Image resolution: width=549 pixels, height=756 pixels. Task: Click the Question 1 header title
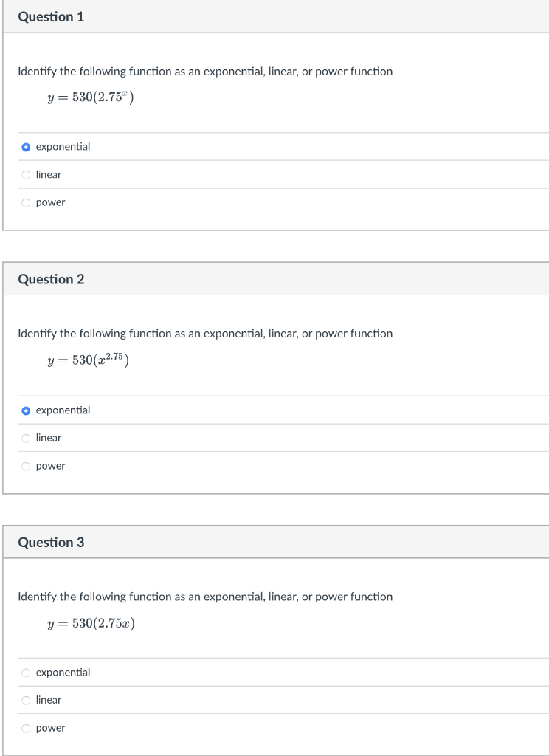(51, 16)
